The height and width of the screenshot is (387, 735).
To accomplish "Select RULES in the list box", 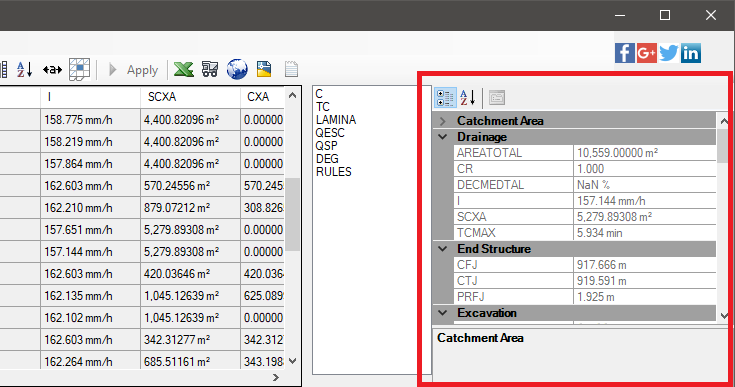I will pos(334,172).
